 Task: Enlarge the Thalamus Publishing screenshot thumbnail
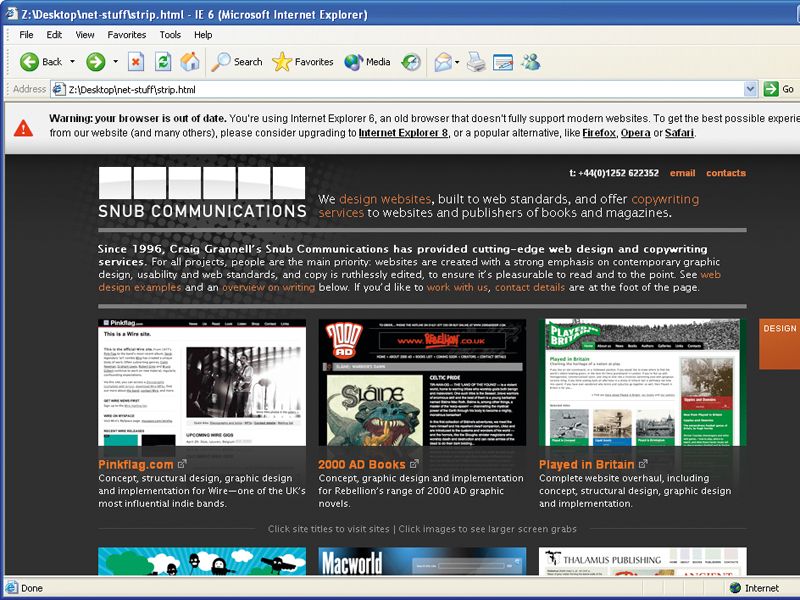[642, 561]
